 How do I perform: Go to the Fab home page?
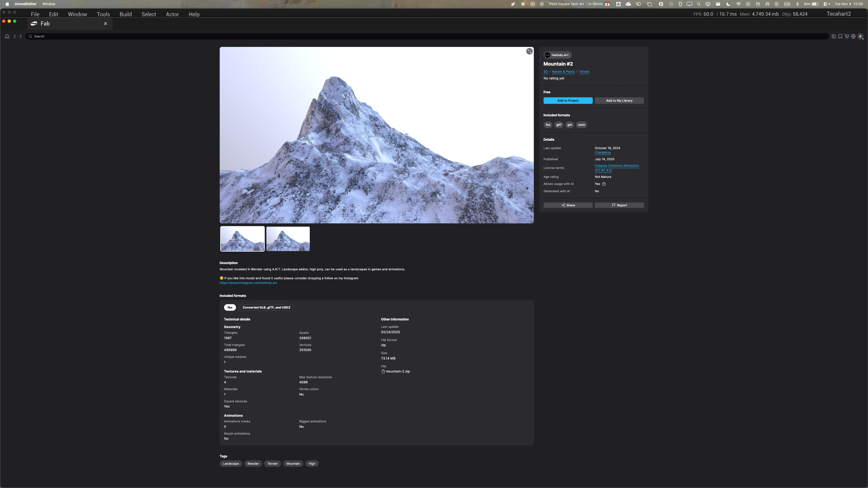click(7, 36)
